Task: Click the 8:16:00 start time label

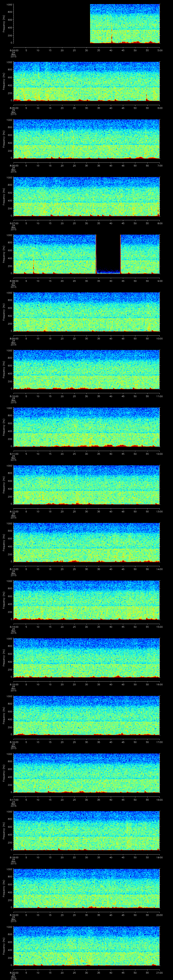Action: coord(13,742)
